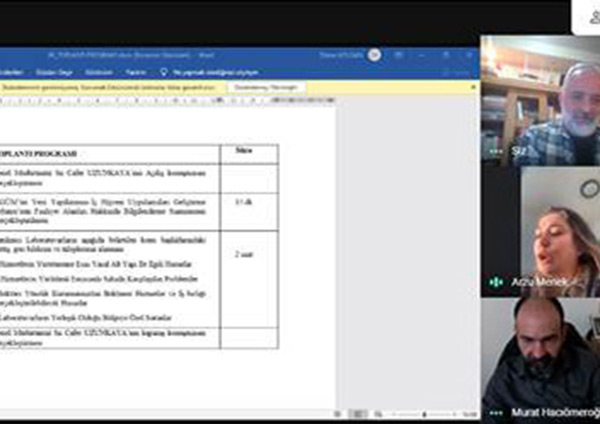Open the zoom percentage dialog in status bar
The height and width of the screenshot is (424, 600).
click(469, 414)
